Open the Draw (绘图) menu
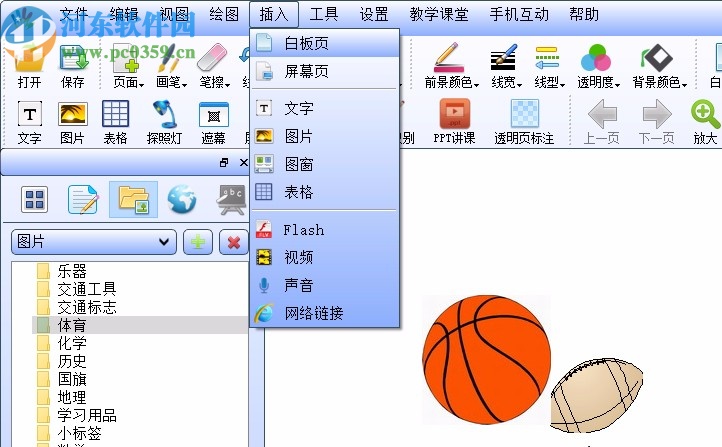The height and width of the screenshot is (447, 722). (224, 14)
